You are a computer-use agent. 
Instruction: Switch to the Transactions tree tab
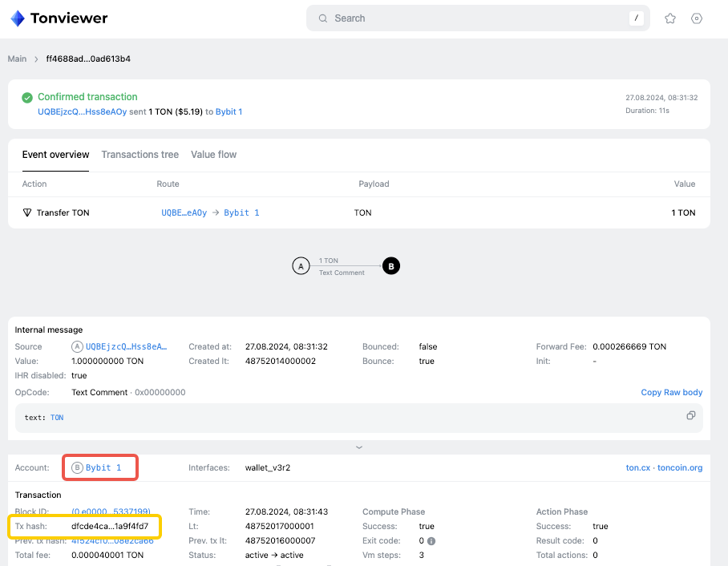140,155
